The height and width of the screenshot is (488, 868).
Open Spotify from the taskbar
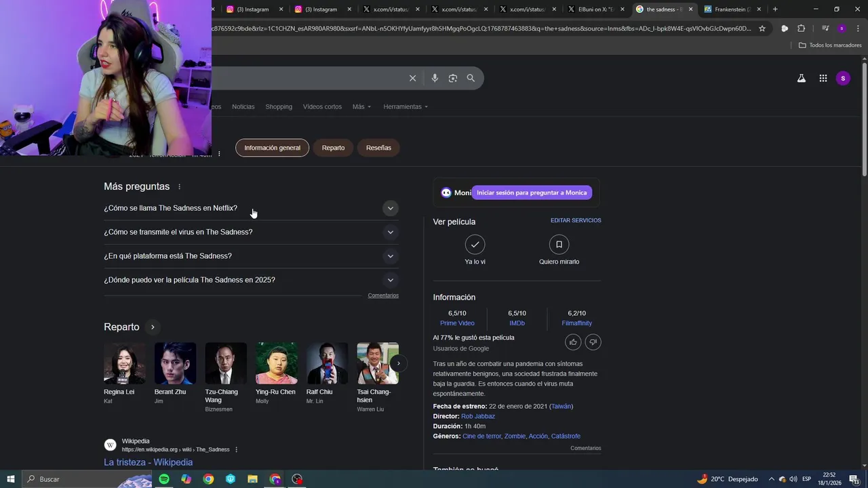click(164, 479)
